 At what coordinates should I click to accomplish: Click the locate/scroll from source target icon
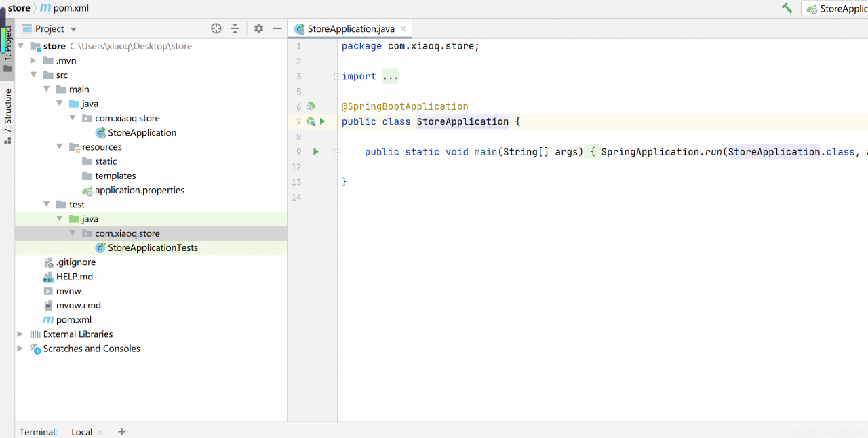216,28
